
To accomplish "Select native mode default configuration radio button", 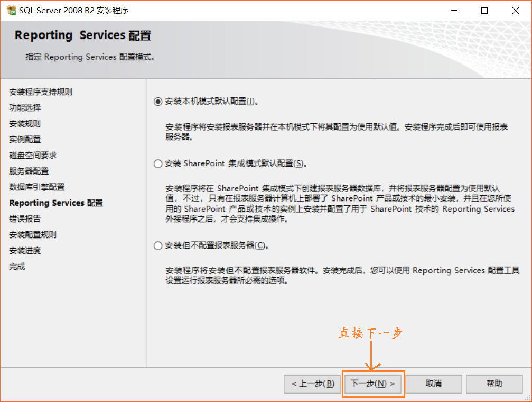I will 158,102.
